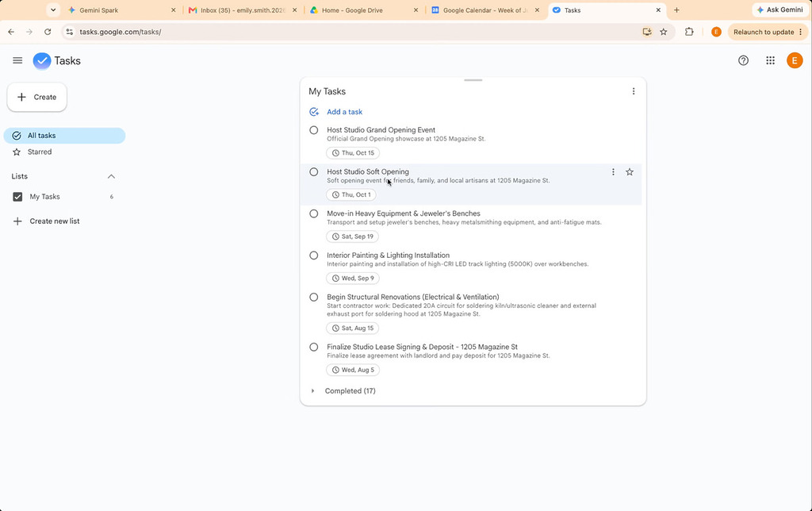Click the My Tasks card heading

327,92
